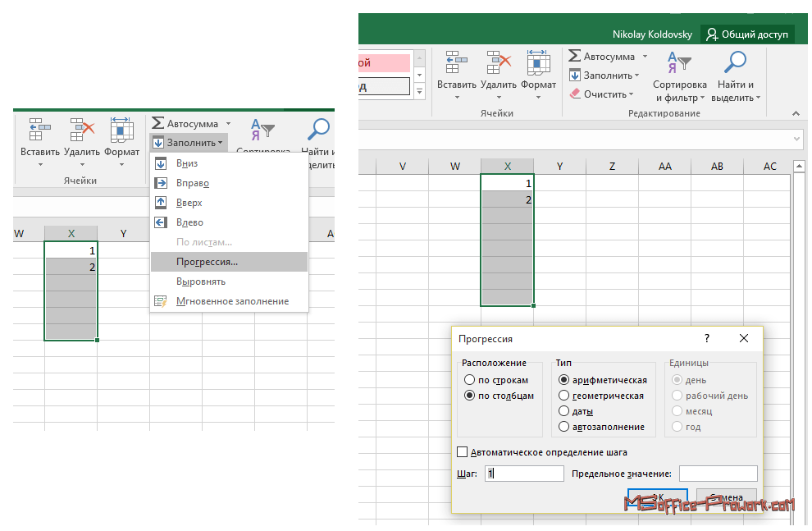The width and height of the screenshot is (812, 531).
Task: Click the Вверх fill-up arrow icon
Action: coord(161,203)
